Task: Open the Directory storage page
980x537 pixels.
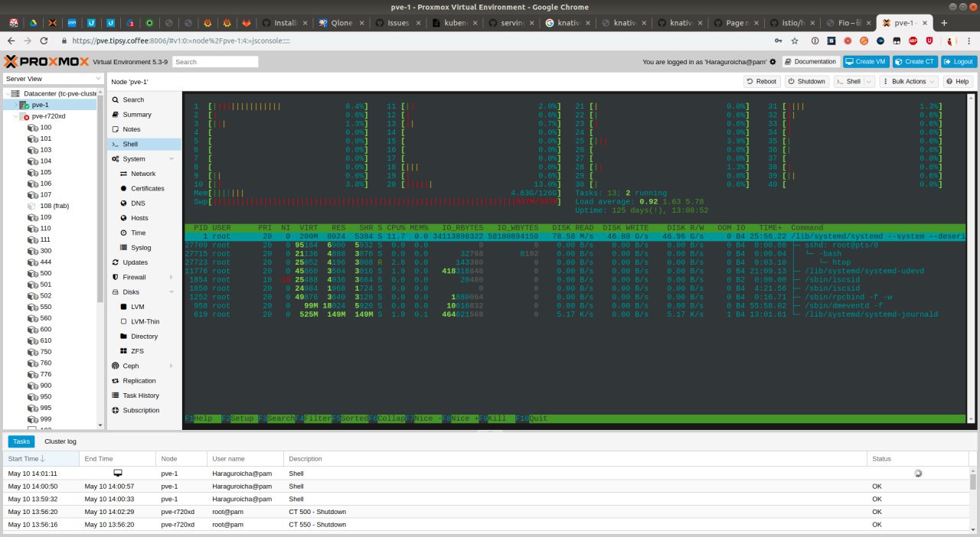Action: 144,337
